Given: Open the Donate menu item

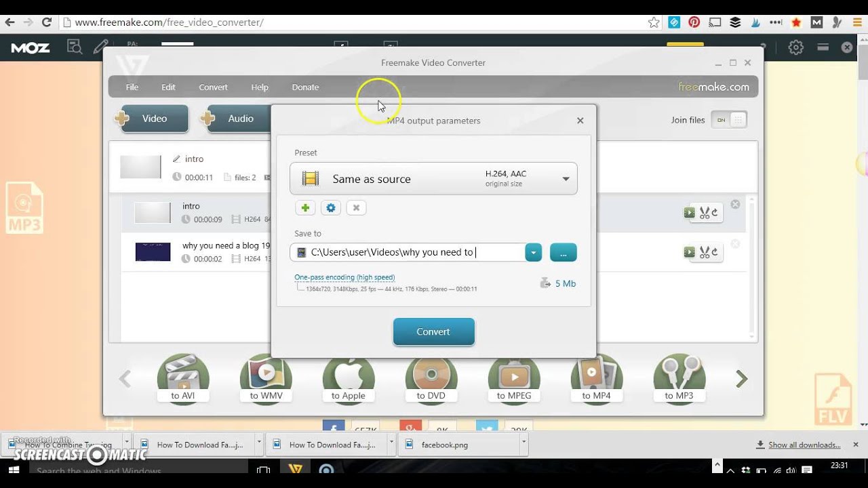Looking at the screenshot, I should [x=305, y=87].
